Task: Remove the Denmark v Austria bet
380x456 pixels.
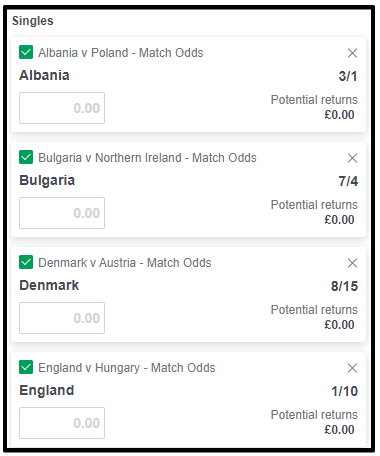Action: click(352, 263)
